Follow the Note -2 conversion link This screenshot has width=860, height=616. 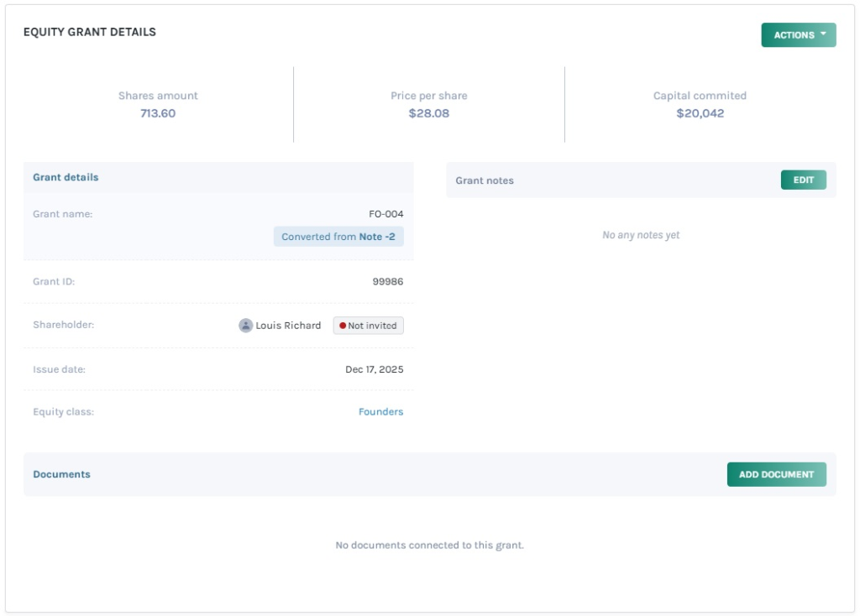(x=377, y=237)
